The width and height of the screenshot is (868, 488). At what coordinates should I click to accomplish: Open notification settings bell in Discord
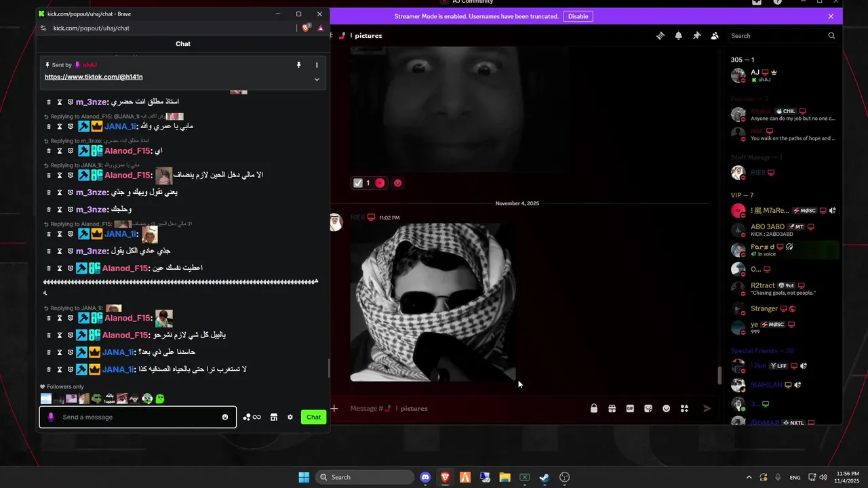(x=678, y=36)
